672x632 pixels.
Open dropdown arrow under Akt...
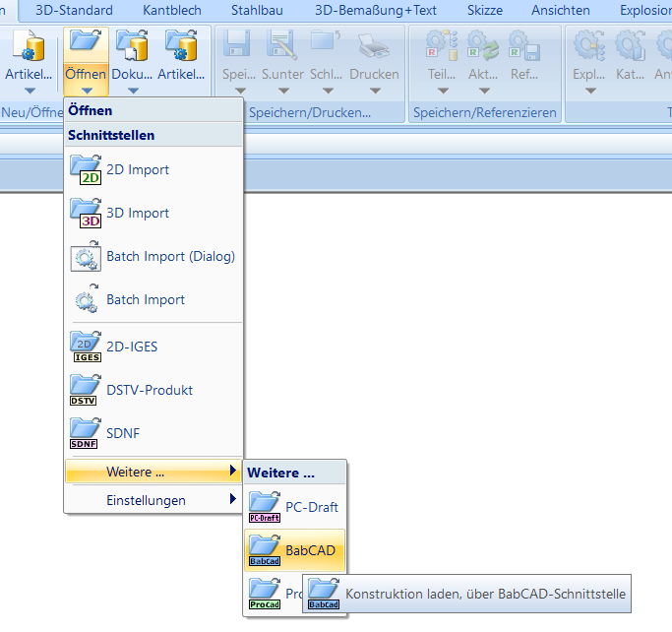(x=484, y=91)
